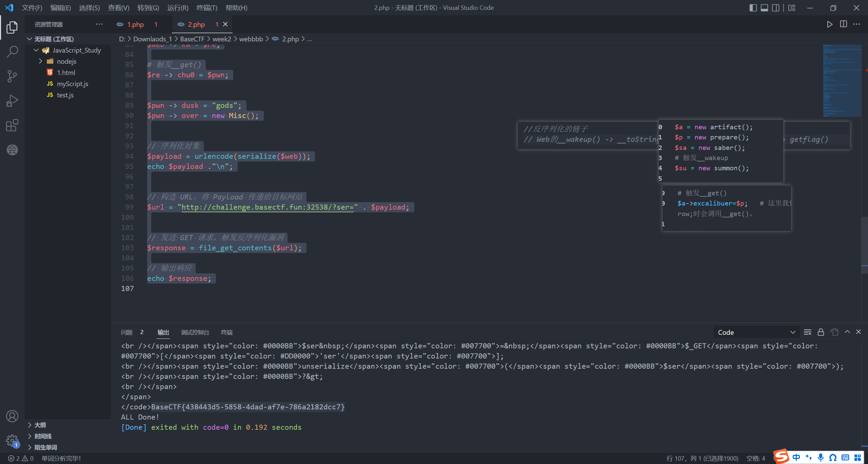Click the 空格: 4 indentation setting
868x464 pixels.
(x=755, y=459)
